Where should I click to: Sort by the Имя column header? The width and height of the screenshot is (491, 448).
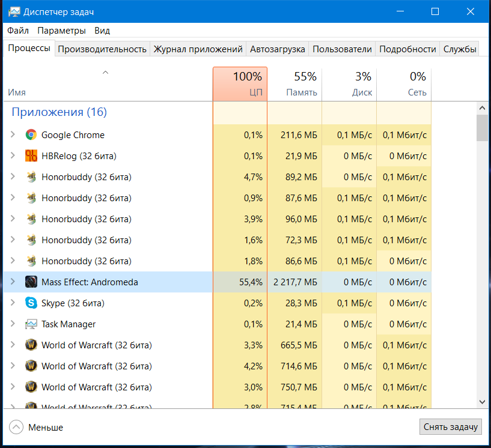108,84
